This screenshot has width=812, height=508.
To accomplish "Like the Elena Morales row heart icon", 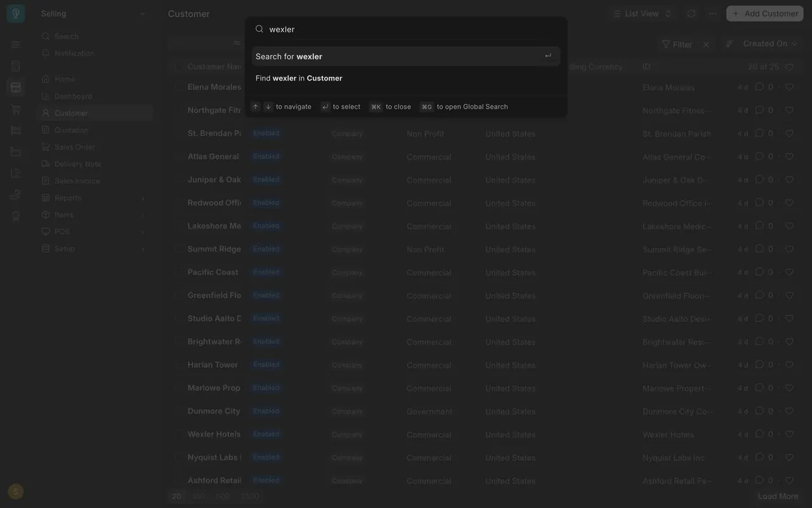I will pos(790,87).
